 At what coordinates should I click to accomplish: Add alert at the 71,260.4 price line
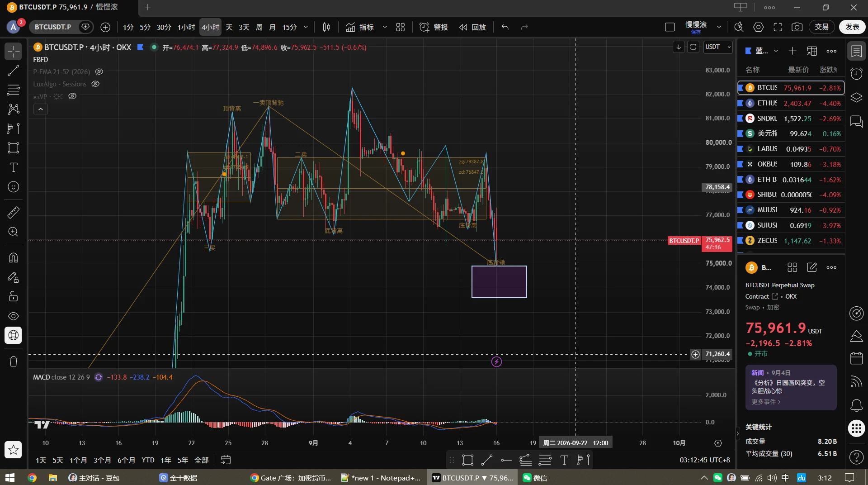click(x=696, y=354)
